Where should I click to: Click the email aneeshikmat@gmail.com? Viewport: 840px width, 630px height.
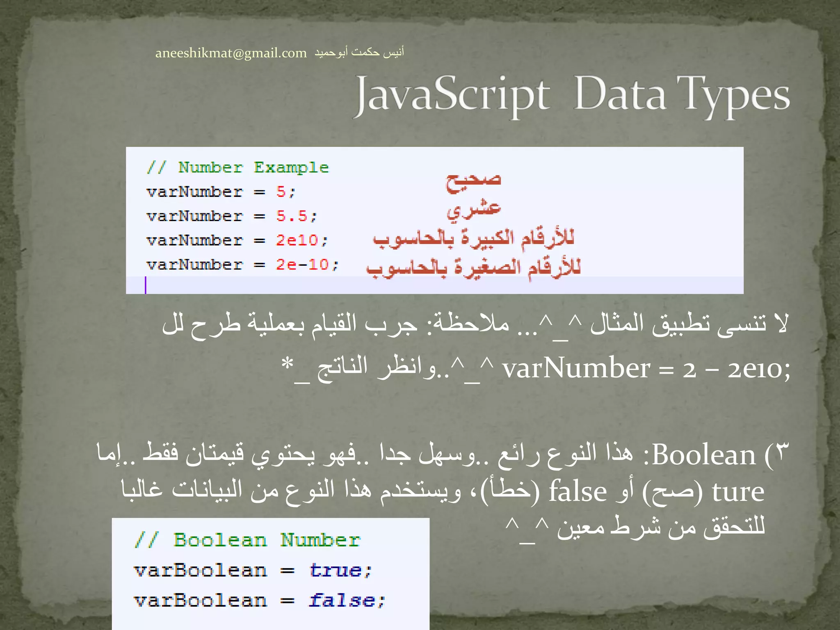coord(231,53)
